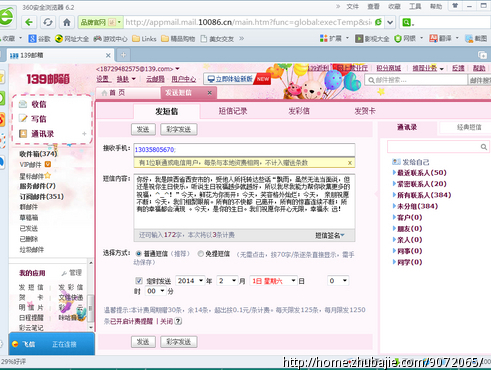Click the help question mark icon near 关闭
The width and height of the screenshot is (491, 370).
pyautogui.click(x=178, y=321)
